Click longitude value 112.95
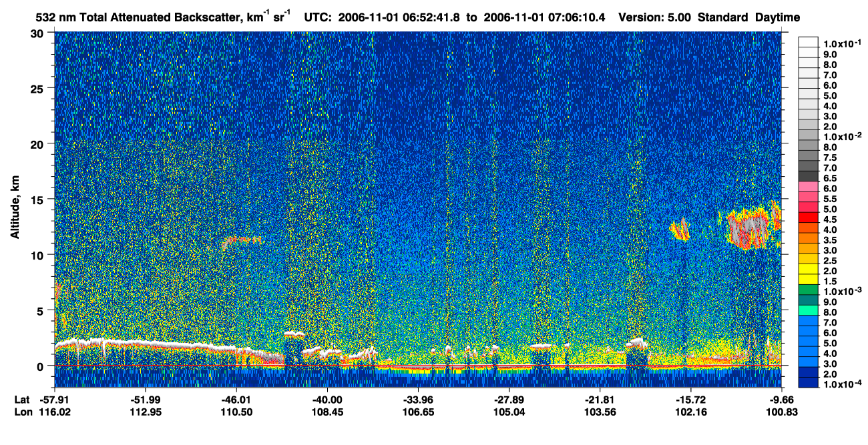Image resolution: width=868 pixels, height=445 pixels. [x=146, y=412]
